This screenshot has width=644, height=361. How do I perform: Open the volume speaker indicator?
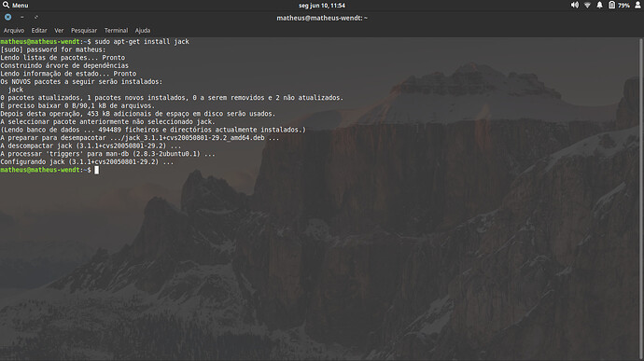(575, 5)
